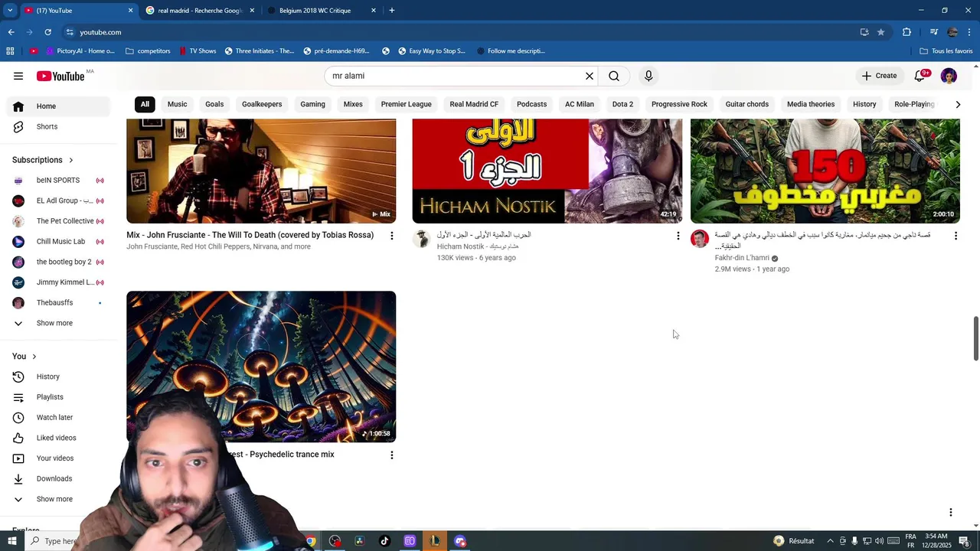Open competitors bookmarks folder

coord(148,51)
